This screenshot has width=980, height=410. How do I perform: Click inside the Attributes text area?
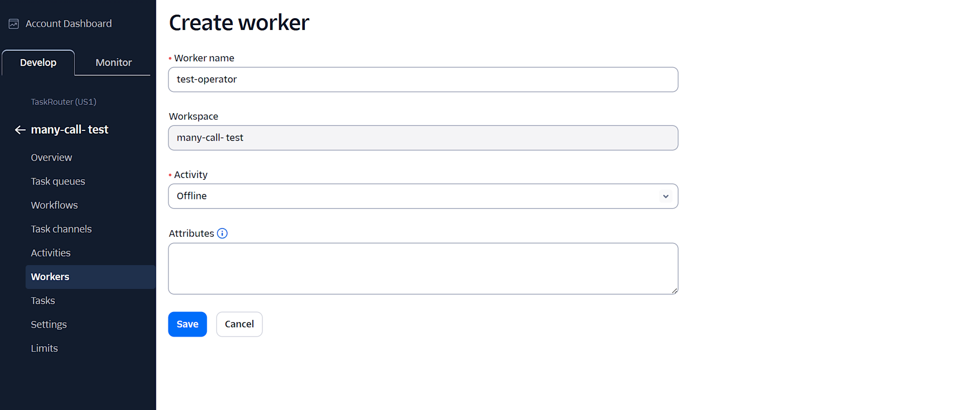pyautogui.click(x=423, y=268)
